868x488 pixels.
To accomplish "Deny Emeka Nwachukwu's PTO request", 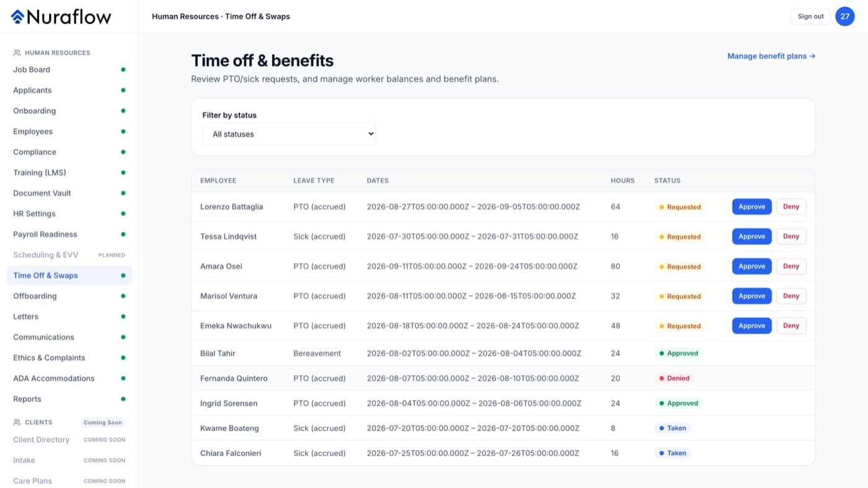I will click(791, 326).
